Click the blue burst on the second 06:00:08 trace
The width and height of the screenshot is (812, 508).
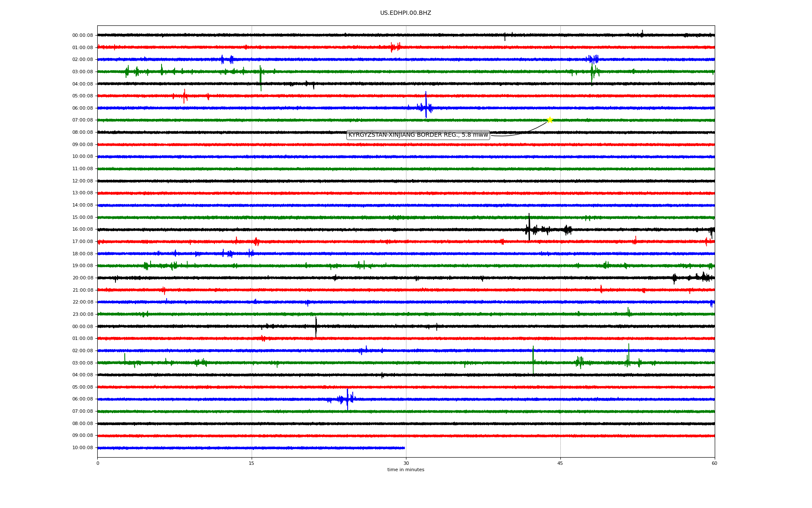347,399
